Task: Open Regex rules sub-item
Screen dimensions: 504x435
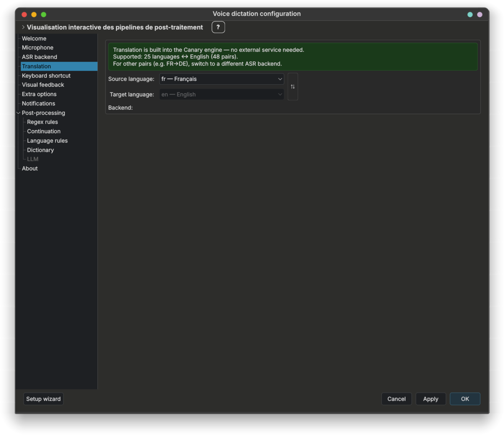Action: 42,122
